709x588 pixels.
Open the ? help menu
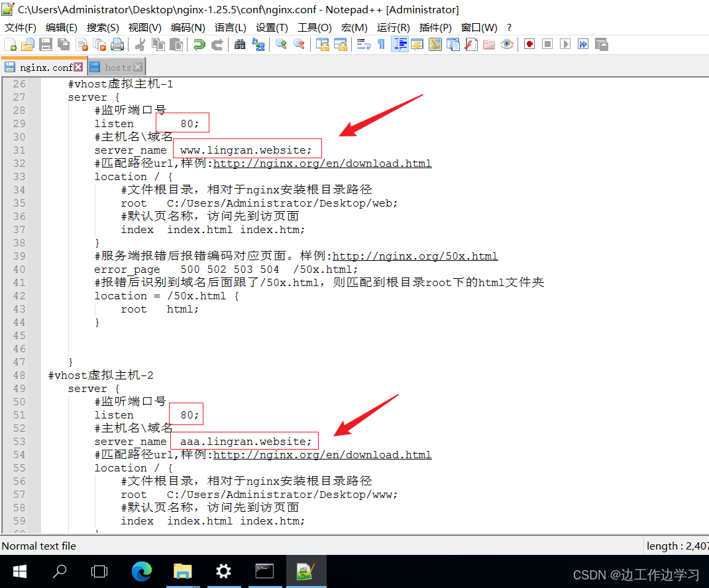pos(509,28)
